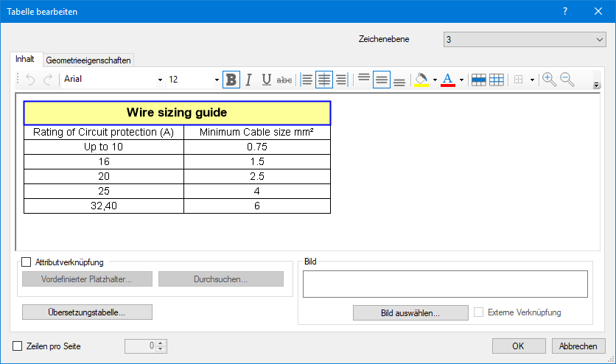Click the Übersetzungstabelle button
The height and width of the screenshot is (364, 616).
pos(87,312)
